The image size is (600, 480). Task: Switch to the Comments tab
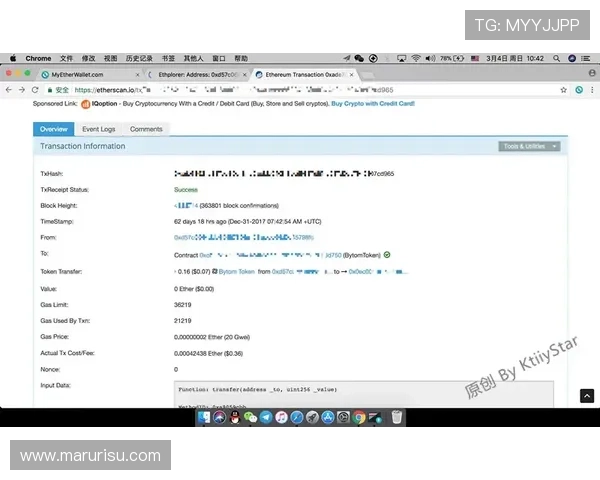146,129
